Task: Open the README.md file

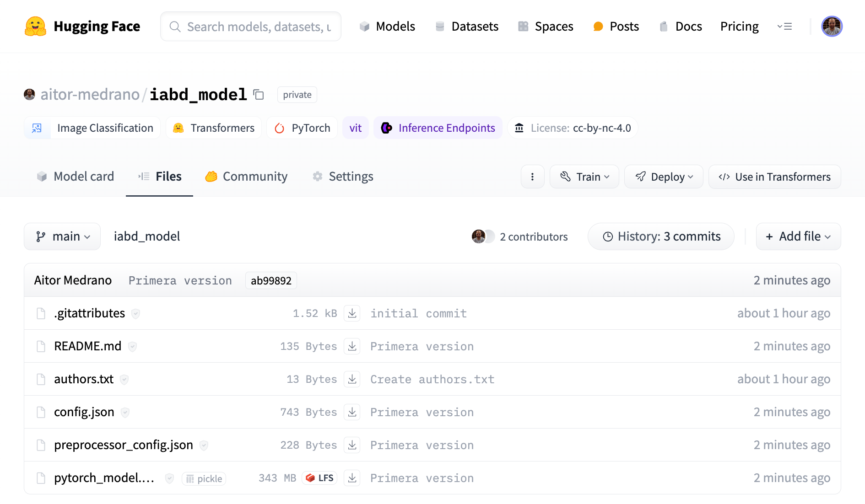Action: click(88, 346)
